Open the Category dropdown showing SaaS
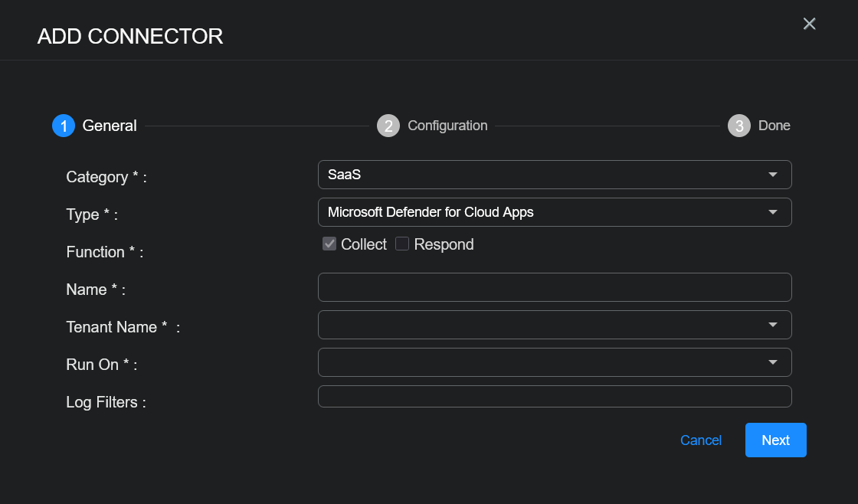The width and height of the screenshot is (858, 504). (554, 175)
